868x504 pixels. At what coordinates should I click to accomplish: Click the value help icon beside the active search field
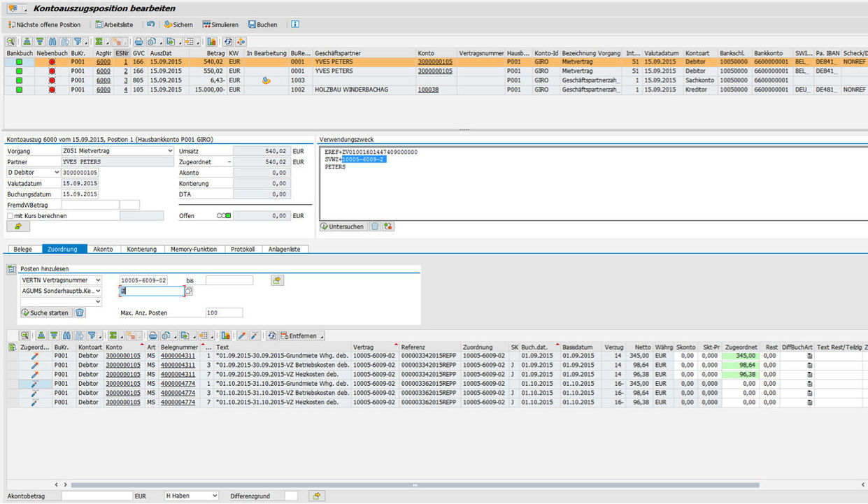[188, 291]
